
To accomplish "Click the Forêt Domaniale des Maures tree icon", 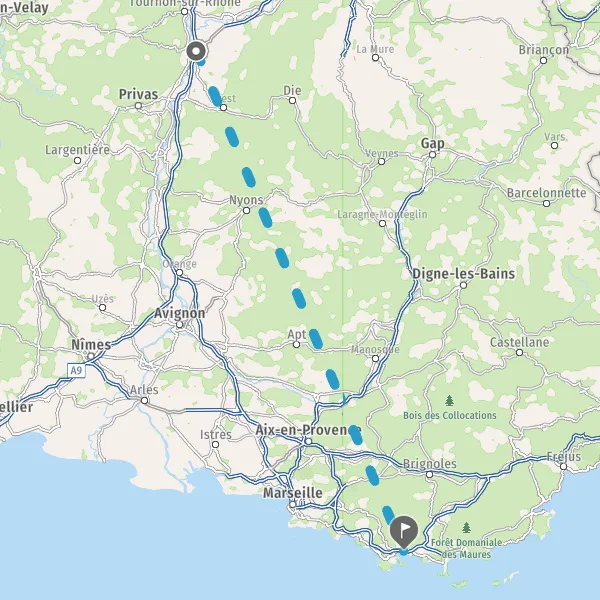I will 466,528.
